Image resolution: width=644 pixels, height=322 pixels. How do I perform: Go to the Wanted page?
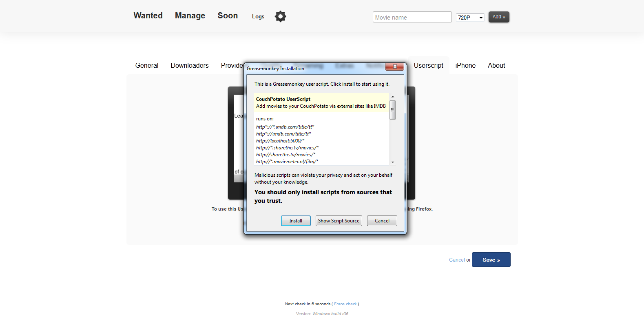pos(148,16)
